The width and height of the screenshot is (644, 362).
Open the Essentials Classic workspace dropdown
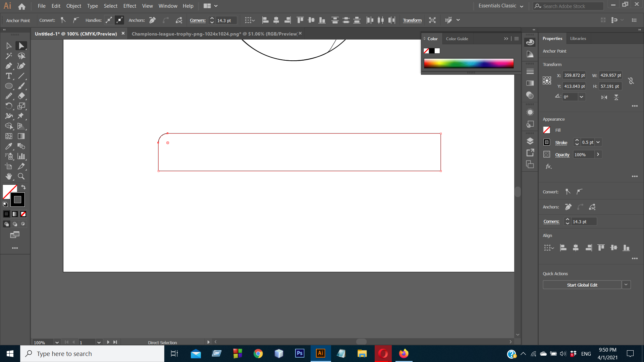click(501, 6)
